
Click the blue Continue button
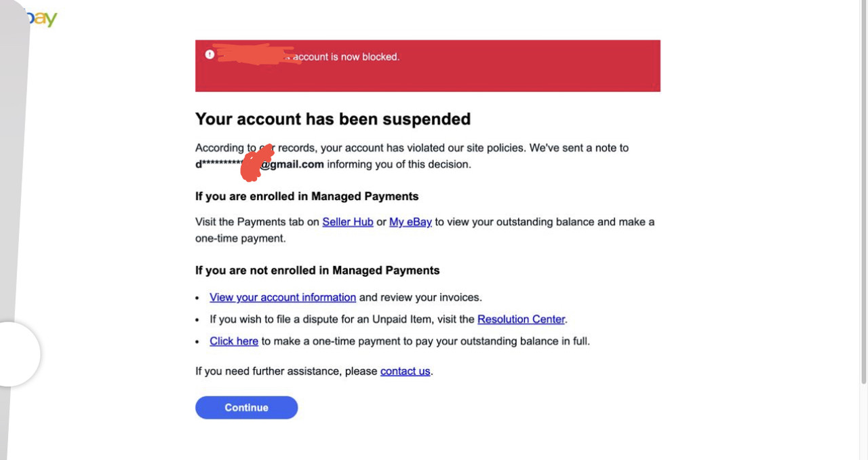point(247,408)
